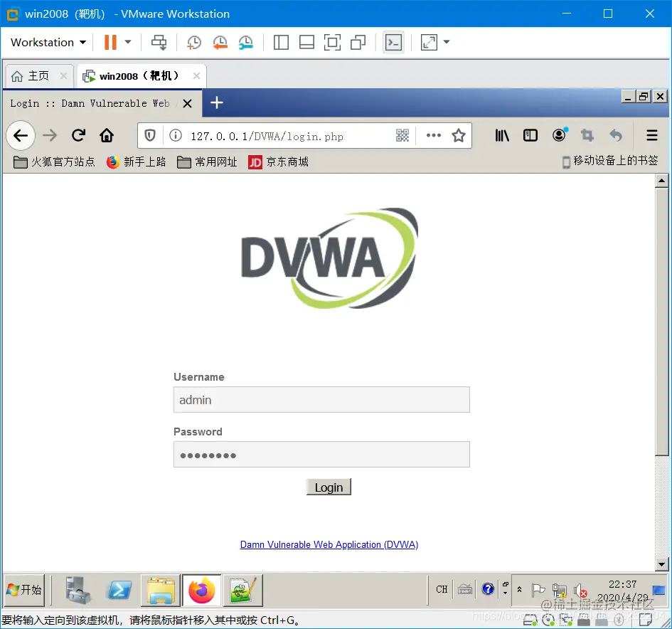672x629 pixels.
Task: Click the tracking protection shield icon
Action: [x=149, y=136]
